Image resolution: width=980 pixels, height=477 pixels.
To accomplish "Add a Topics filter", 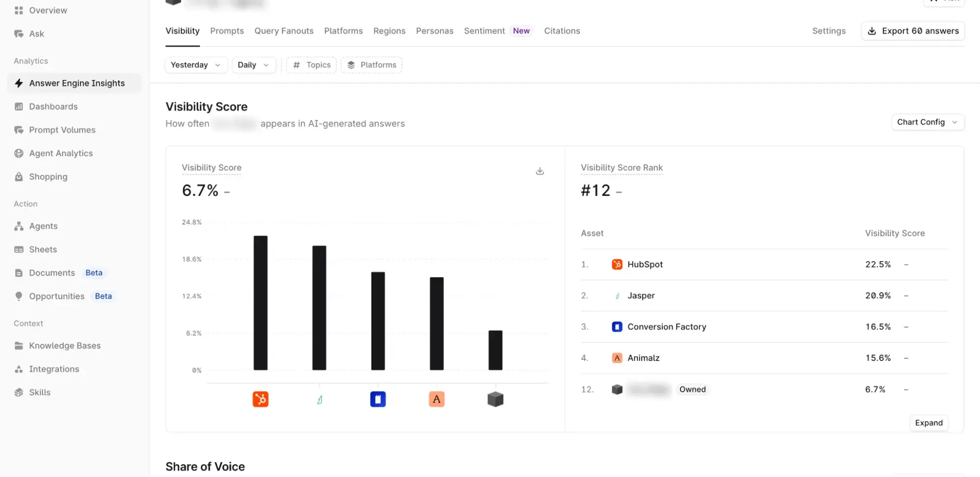I will click(311, 65).
